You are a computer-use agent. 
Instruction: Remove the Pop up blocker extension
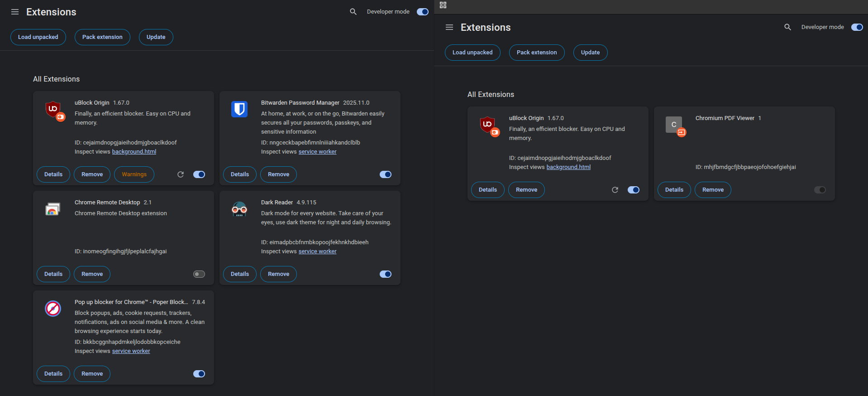(x=92, y=374)
